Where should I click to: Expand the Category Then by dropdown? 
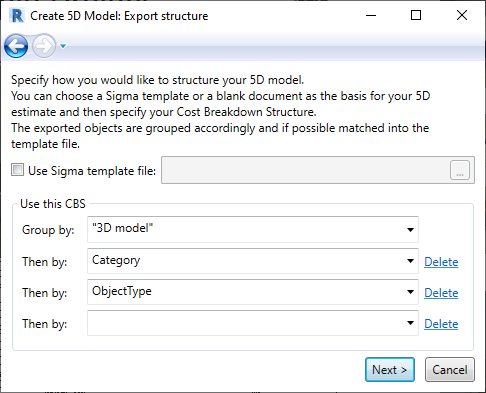(x=253, y=261)
